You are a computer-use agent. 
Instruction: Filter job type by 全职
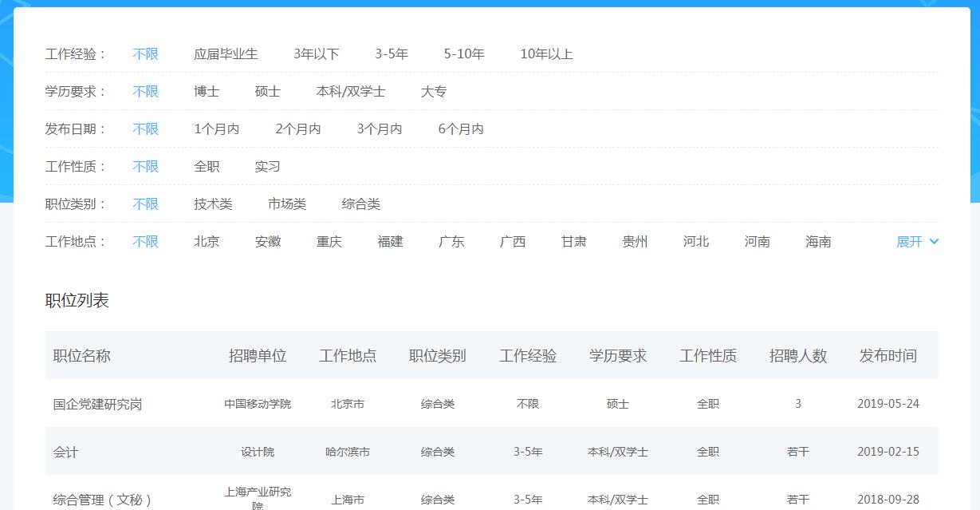207,167
